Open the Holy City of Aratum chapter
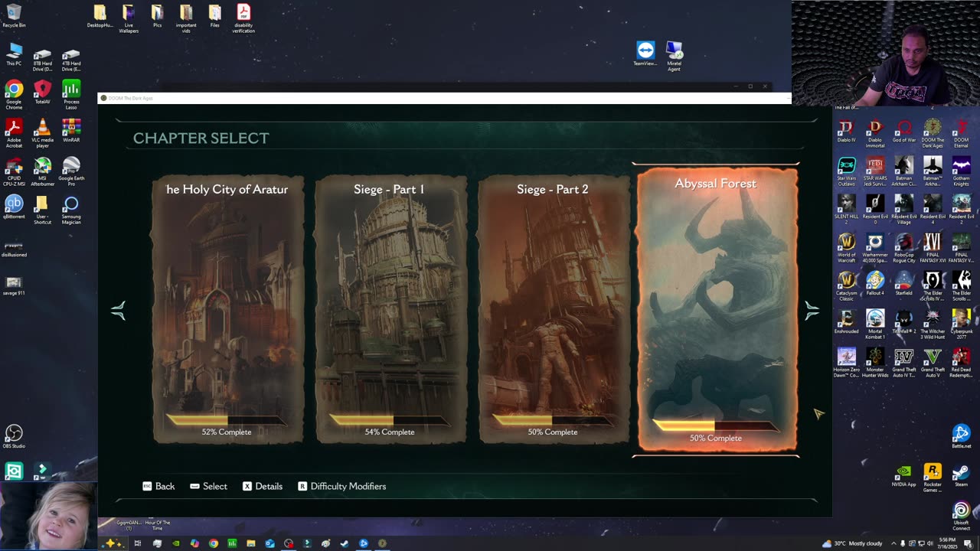The height and width of the screenshot is (551, 980). (x=227, y=309)
